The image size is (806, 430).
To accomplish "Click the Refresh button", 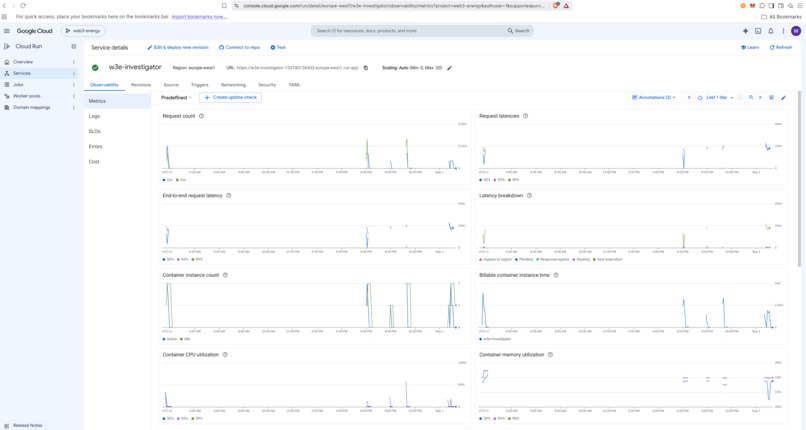I will [781, 47].
